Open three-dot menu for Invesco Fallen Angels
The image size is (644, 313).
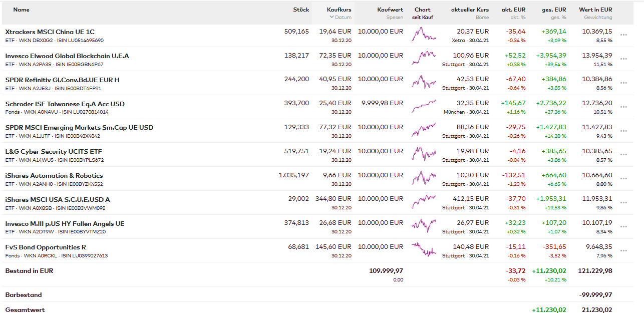coord(623,227)
